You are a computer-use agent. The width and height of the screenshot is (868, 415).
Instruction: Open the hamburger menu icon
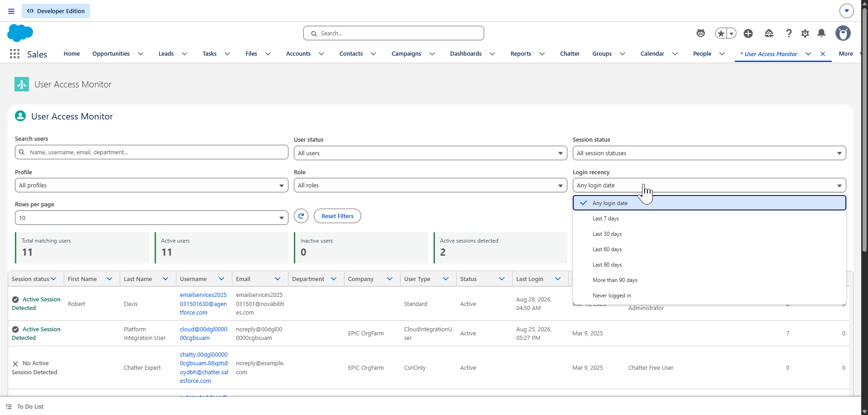click(11, 11)
